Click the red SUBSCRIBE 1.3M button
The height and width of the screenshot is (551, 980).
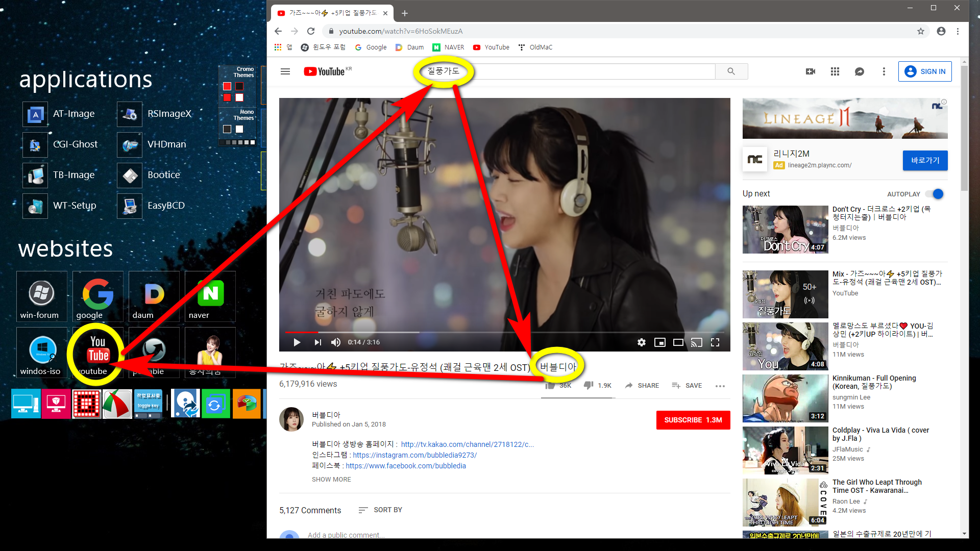tap(693, 420)
